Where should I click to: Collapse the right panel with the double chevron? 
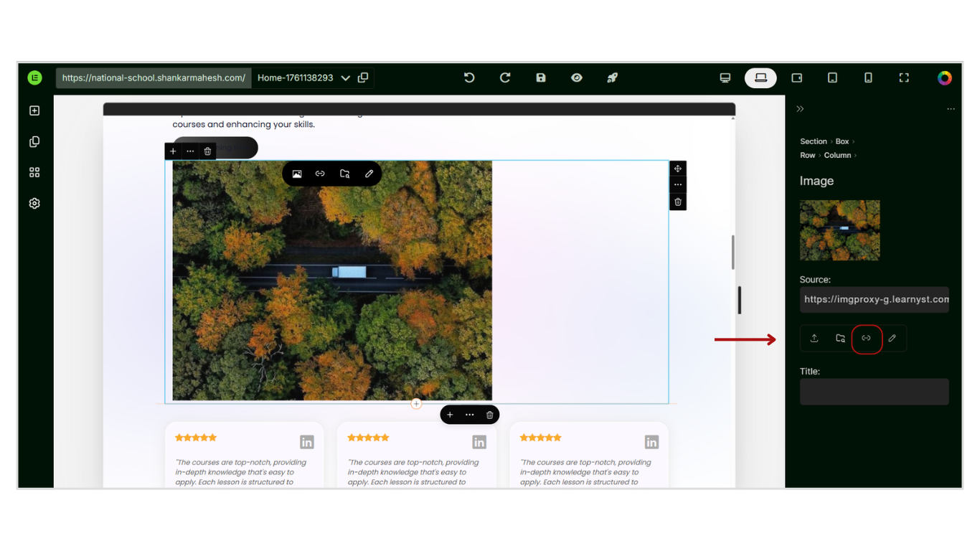(x=800, y=109)
